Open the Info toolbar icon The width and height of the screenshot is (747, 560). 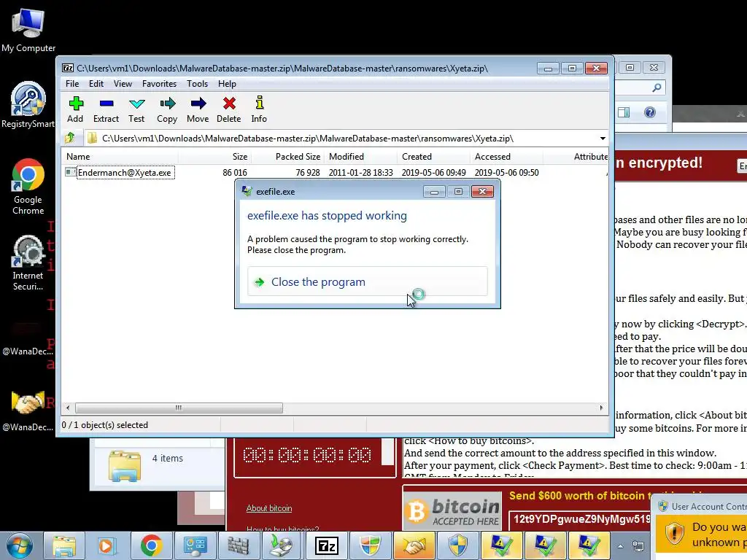[259, 109]
